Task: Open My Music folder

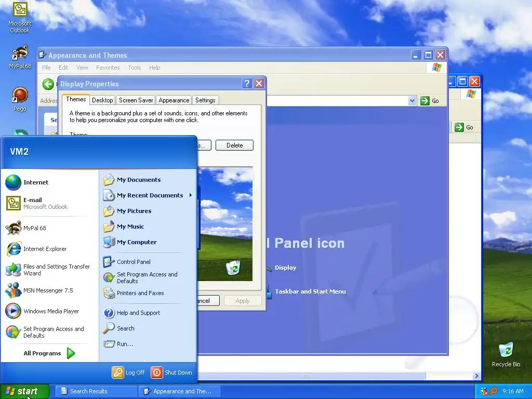Action: tap(124, 227)
